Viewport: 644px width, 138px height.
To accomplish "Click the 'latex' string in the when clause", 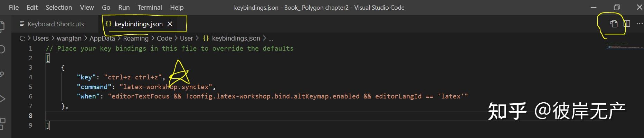I will coord(451,96).
